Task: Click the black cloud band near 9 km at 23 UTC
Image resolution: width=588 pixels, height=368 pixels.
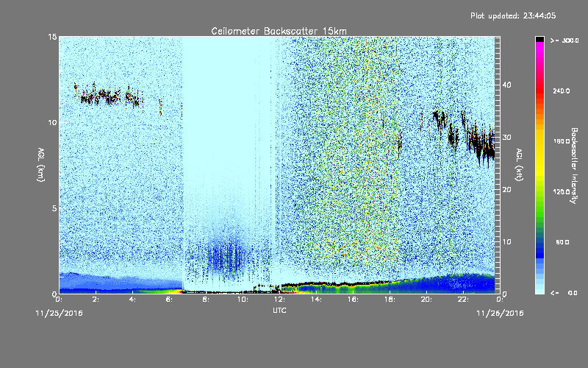Action: coord(482,144)
